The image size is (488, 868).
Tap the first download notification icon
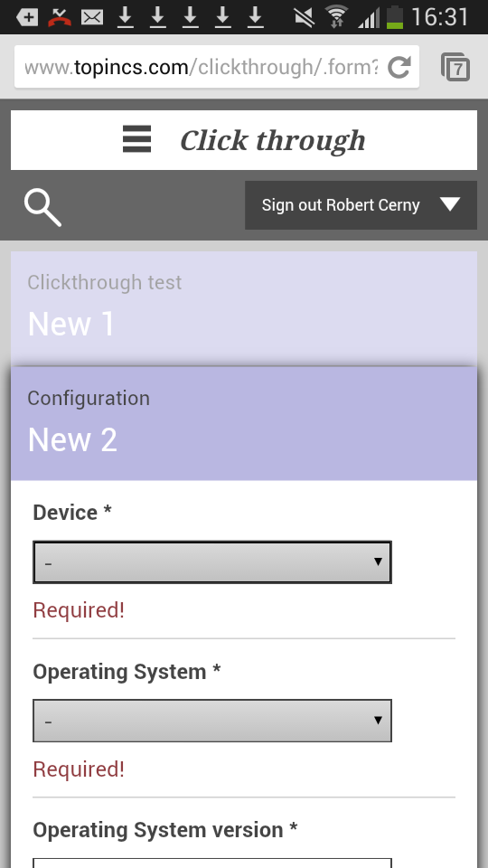click(126, 17)
